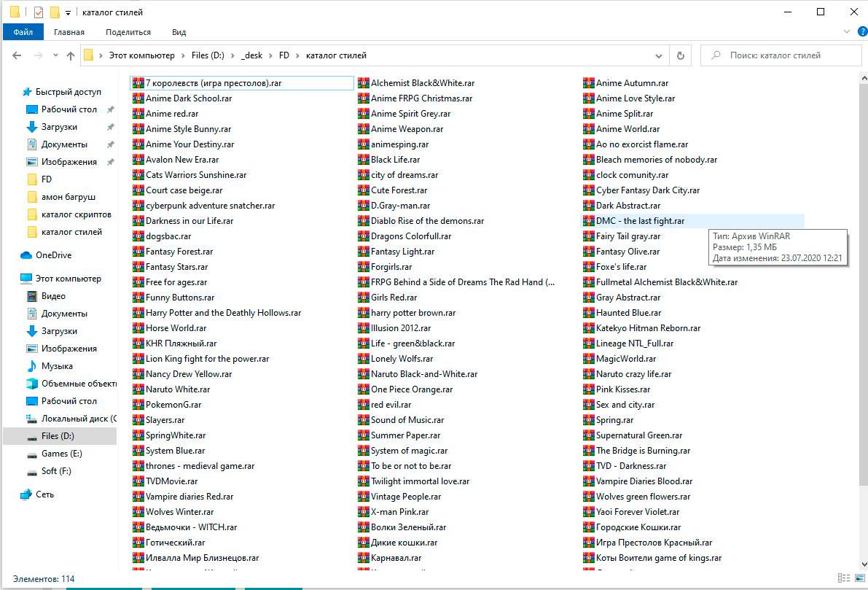Switch to large icons view in the status bar

point(860,578)
